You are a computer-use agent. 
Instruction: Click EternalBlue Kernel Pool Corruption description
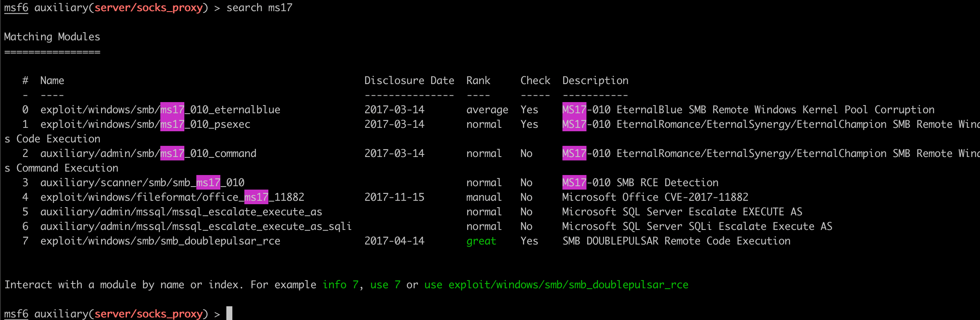pos(748,110)
